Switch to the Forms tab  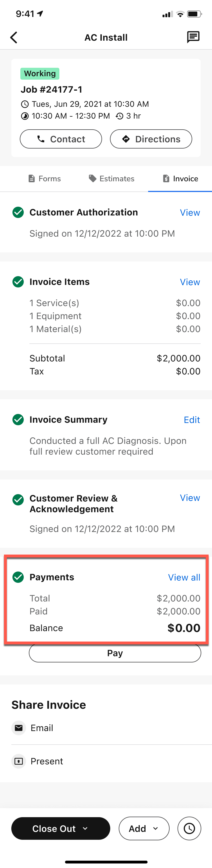(44, 178)
